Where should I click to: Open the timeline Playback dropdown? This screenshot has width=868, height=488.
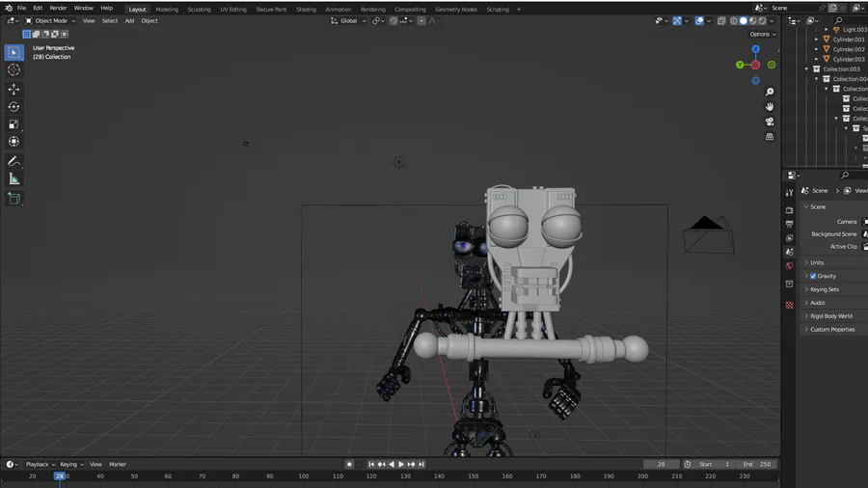pyautogui.click(x=41, y=464)
